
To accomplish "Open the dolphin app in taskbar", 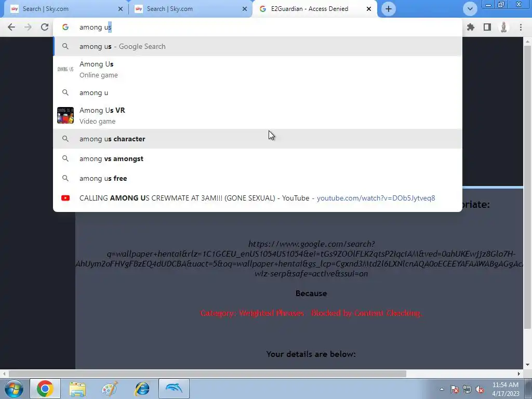I will [x=174, y=389].
